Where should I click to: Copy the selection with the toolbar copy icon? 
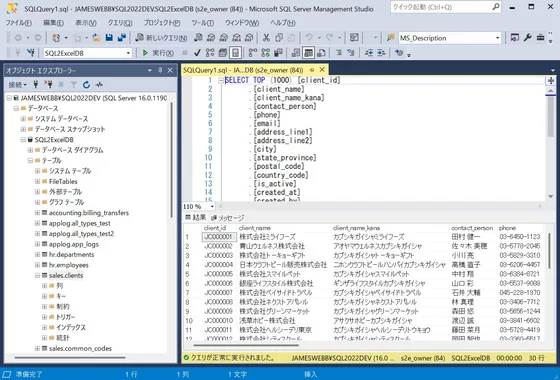(279, 38)
